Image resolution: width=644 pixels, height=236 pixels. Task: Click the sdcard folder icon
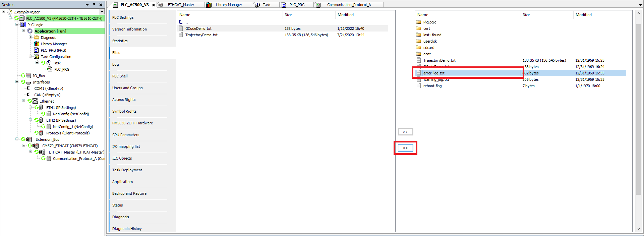point(419,48)
